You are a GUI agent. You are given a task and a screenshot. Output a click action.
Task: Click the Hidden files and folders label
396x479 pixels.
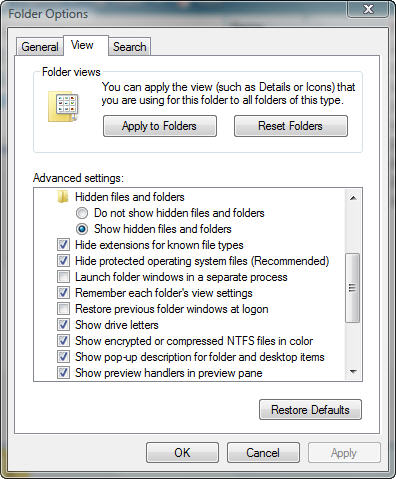130,197
